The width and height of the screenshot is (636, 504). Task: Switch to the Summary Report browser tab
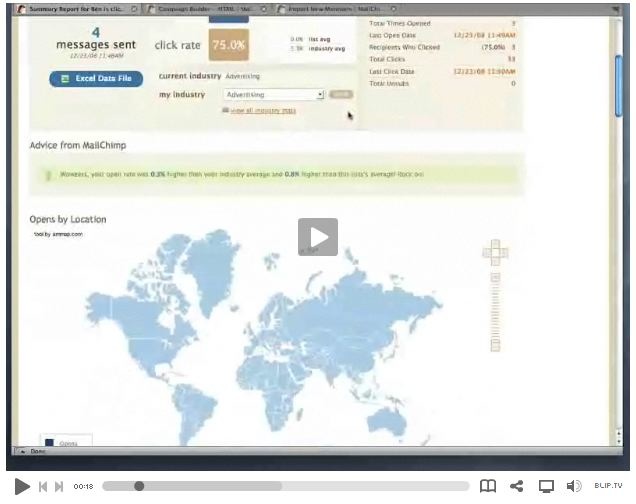75,9
